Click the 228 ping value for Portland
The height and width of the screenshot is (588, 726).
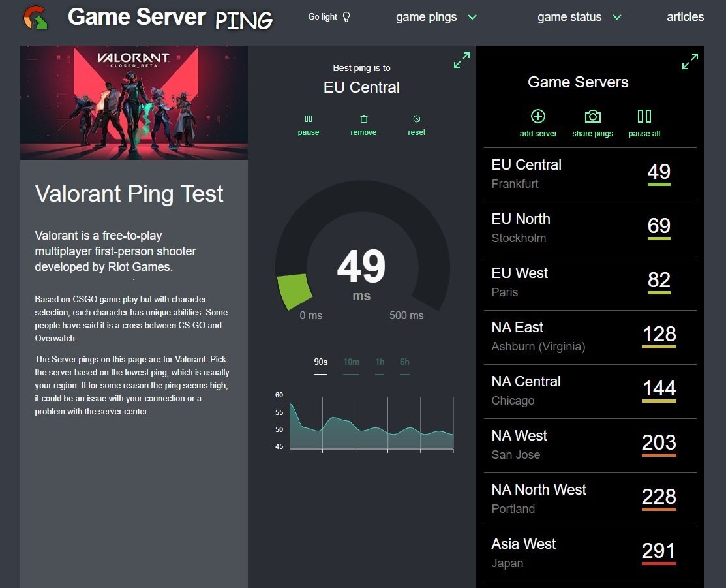pos(659,497)
